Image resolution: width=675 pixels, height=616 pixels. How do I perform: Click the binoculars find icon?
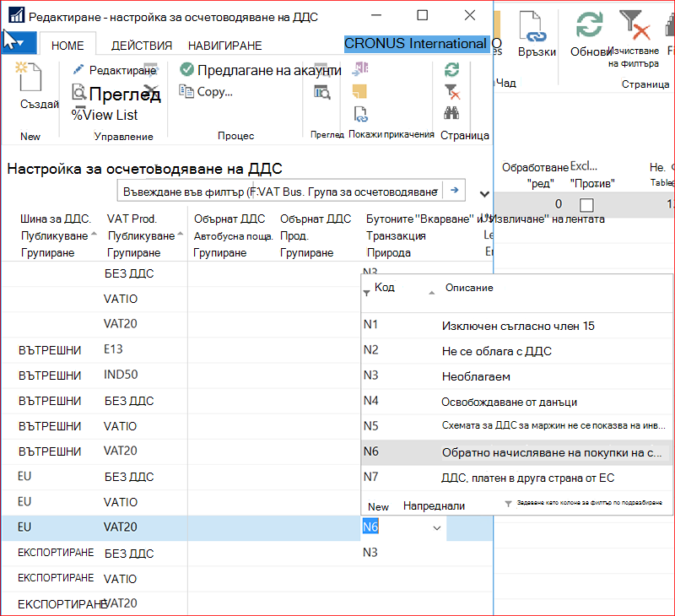point(451,113)
